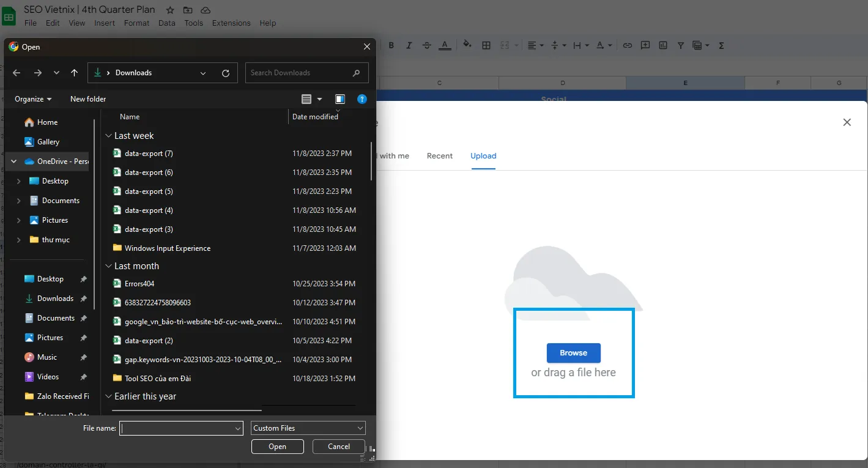The height and width of the screenshot is (468, 868).
Task: Switch to the Recent tab
Action: (440, 156)
